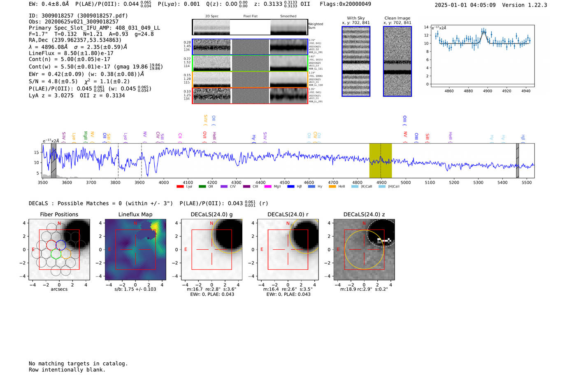This screenshot has width=576, height=392.
Task: Select the CIV purple legend swatch
Action: (224, 186)
